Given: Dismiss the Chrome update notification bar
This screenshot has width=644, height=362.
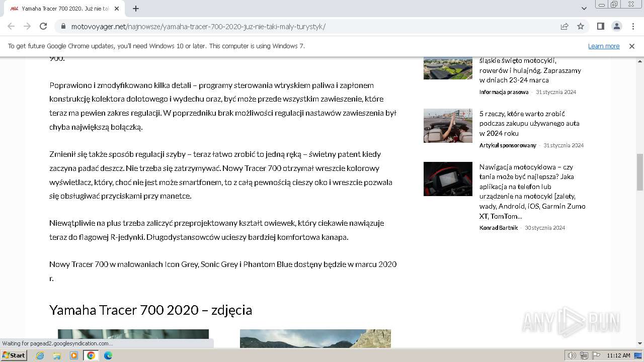Looking at the screenshot, I should [x=632, y=46].
